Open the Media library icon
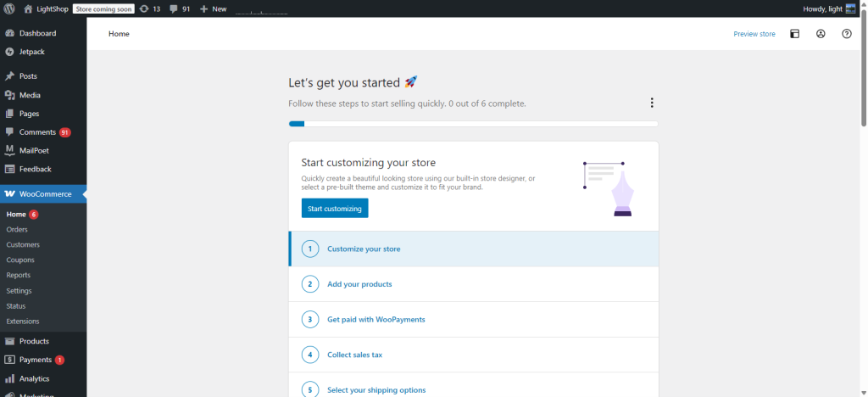The height and width of the screenshot is (397, 868). click(9, 95)
